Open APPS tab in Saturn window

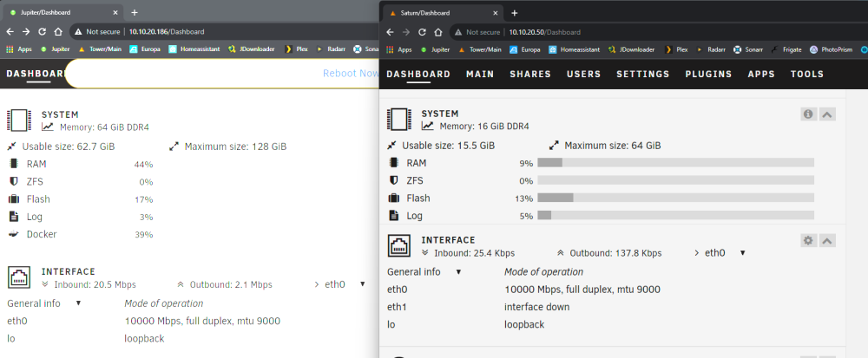[761, 74]
